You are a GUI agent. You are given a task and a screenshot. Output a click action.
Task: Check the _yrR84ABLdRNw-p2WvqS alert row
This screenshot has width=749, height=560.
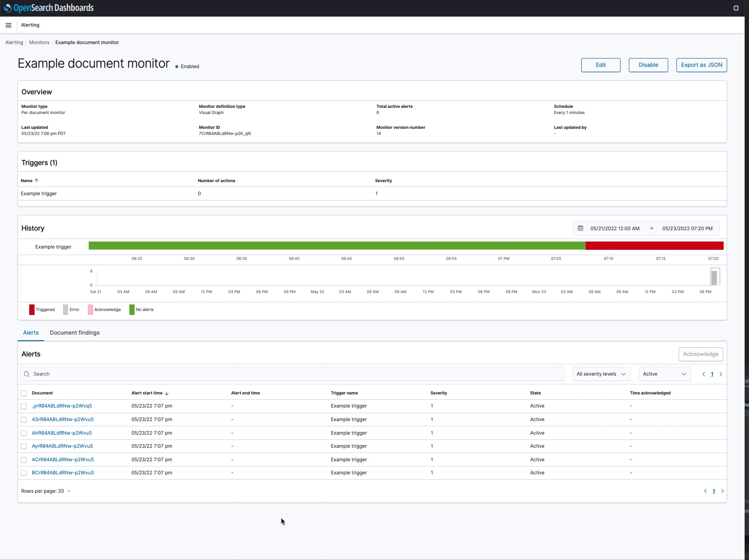[x=24, y=406]
